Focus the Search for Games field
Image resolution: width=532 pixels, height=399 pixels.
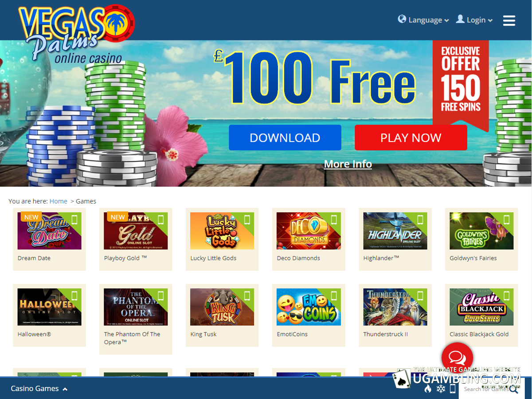(x=485, y=389)
